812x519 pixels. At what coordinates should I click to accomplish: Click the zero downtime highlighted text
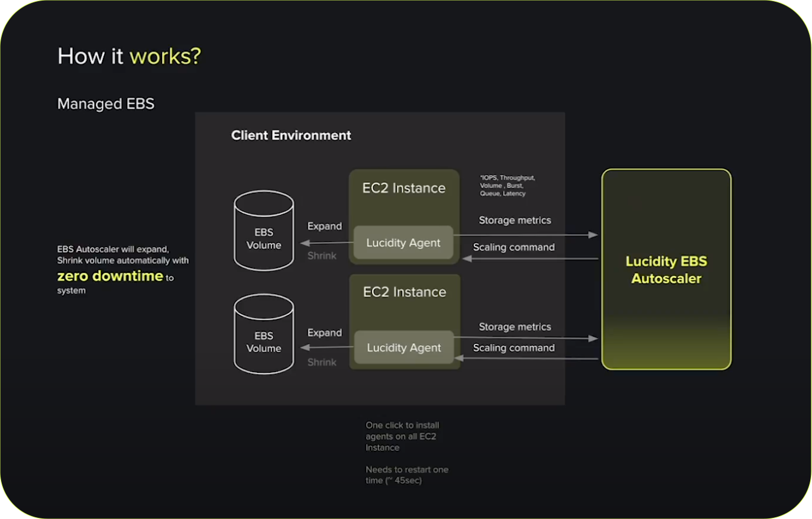(x=109, y=276)
